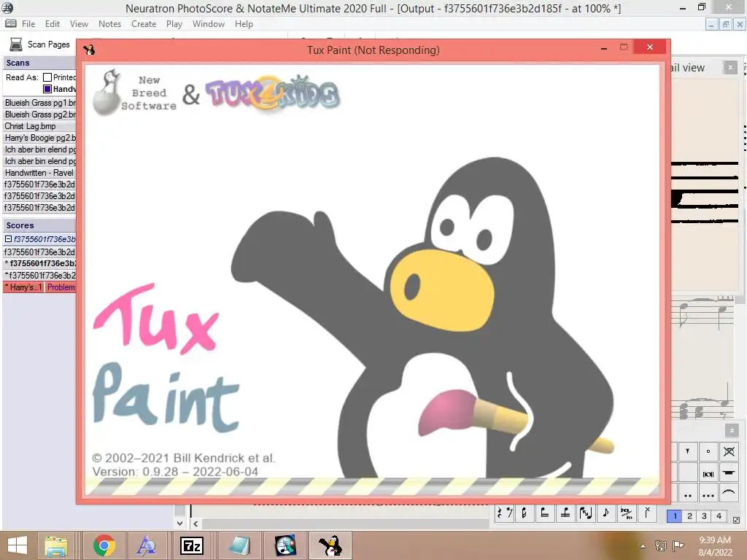Open the Notes menu

tap(109, 24)
